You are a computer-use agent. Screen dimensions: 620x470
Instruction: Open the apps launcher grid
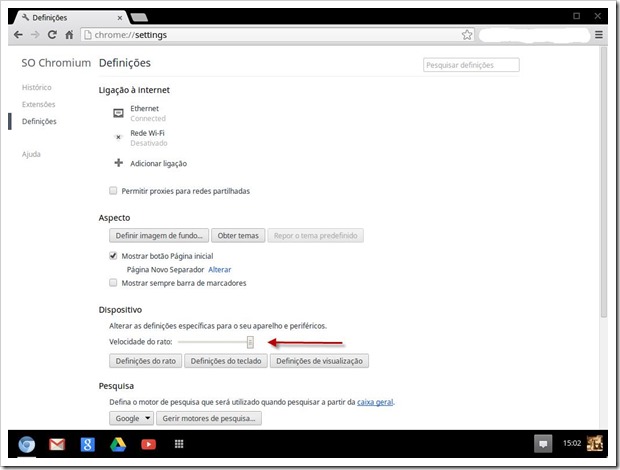click(x=179, y=444)
